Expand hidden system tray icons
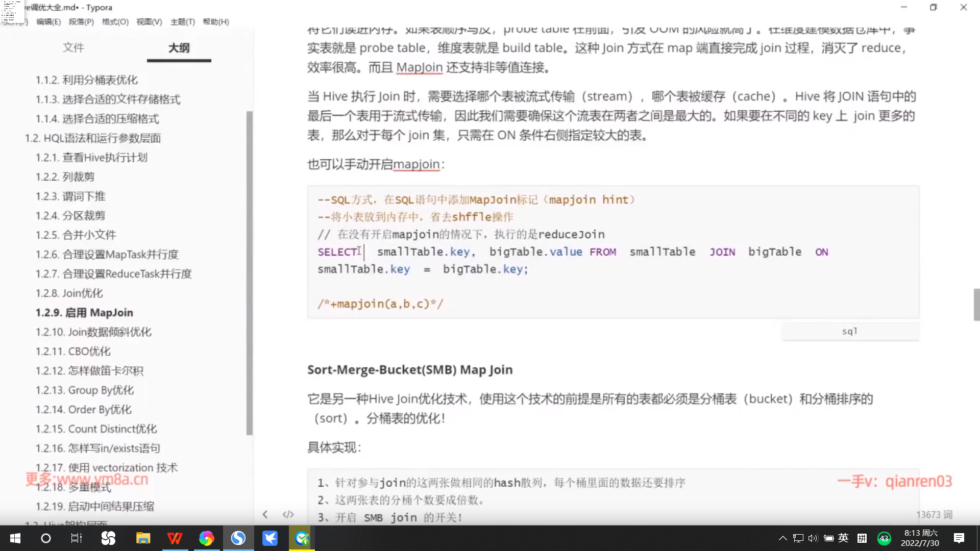This screenshot has height=551, width=980. click(x=782, y=538)
